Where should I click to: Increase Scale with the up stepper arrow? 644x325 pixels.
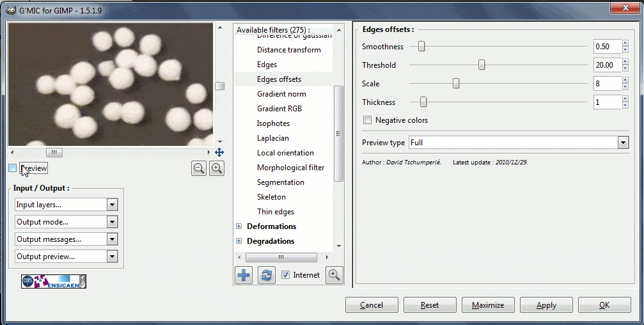[625, 80]
